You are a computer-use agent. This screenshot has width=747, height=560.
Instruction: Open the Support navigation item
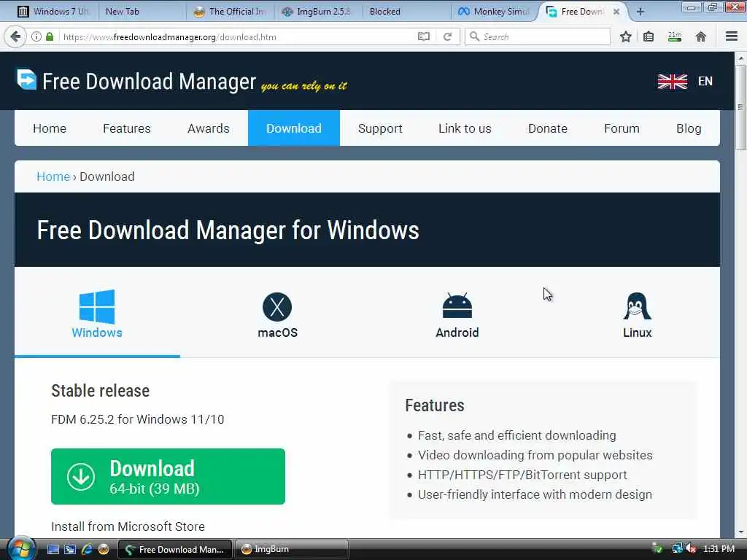(x=380, y=128)
